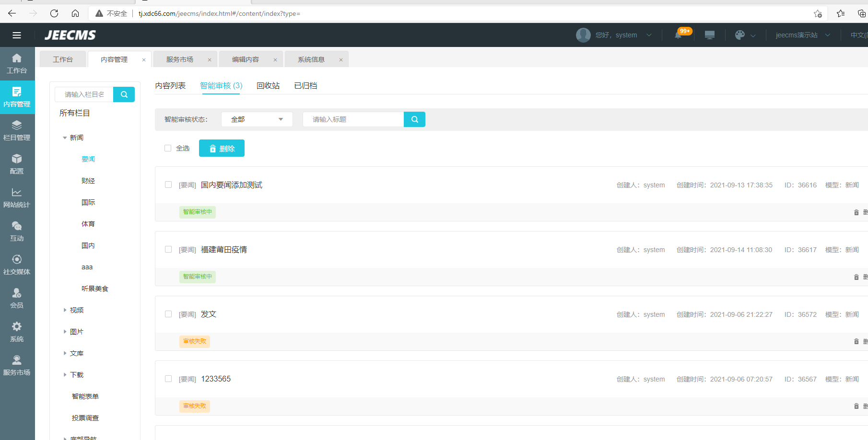This screenshot has height=440, width=868.
Task: Tick the 全选 checkbox
Action: pyautogui.click(x=168, y=148)
